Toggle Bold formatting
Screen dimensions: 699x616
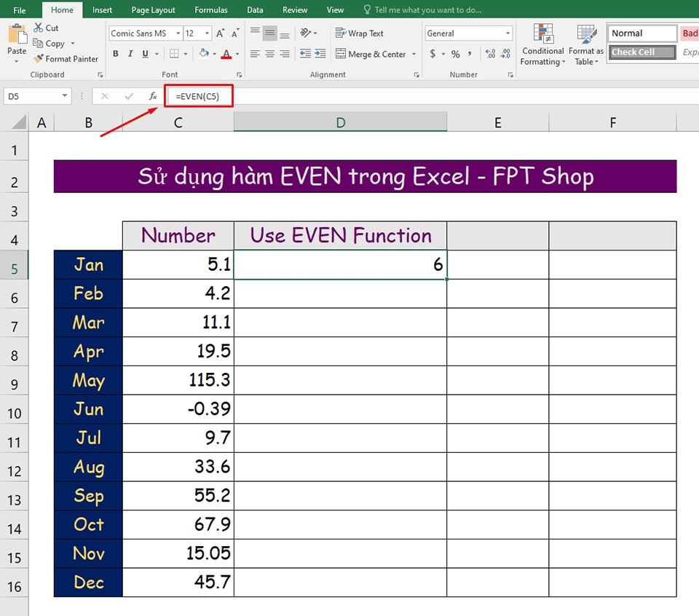point(116,54)
